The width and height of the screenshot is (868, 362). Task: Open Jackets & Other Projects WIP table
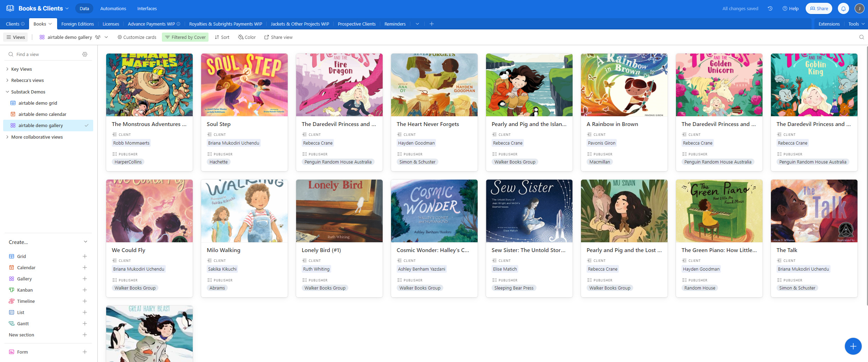point(300,24)
